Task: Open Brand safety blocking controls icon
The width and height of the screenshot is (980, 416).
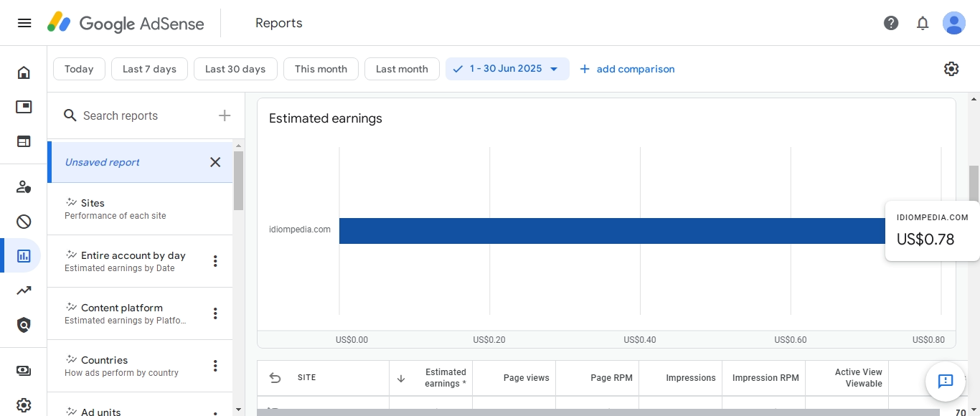Action: [24, 221]
